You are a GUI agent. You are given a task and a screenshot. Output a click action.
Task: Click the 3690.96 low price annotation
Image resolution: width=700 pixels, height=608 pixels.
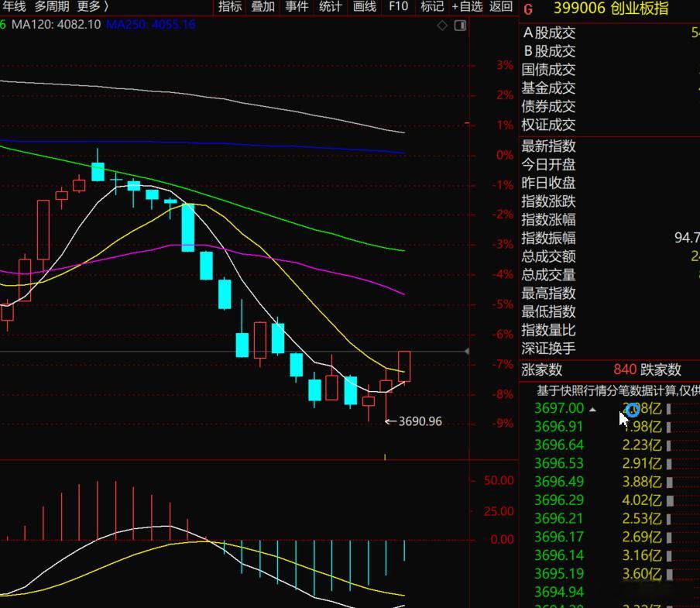420,421
